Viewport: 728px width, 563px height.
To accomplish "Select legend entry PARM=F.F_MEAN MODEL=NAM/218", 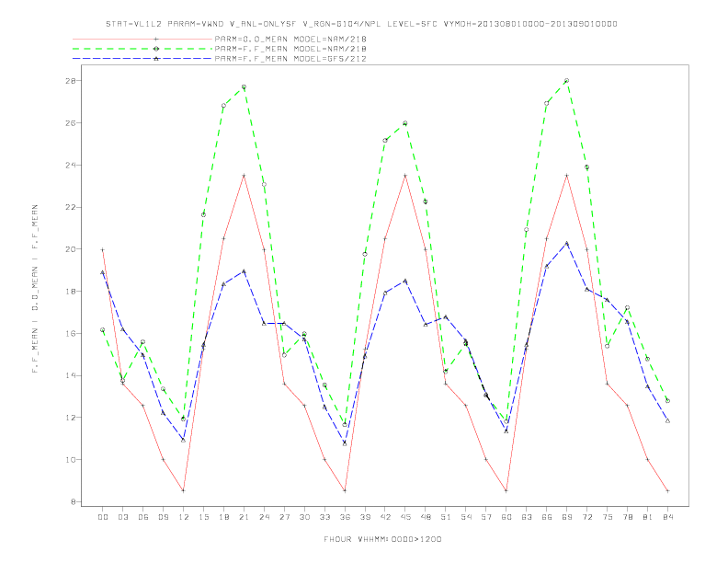I will pos(290,49).
